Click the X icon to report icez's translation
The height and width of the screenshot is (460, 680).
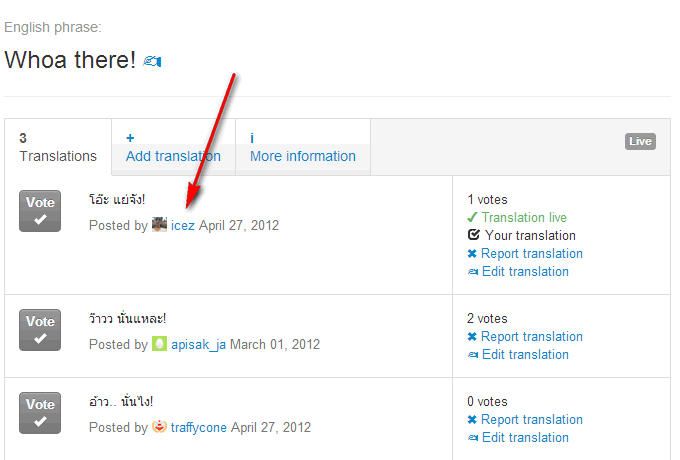tap(472, 254)
